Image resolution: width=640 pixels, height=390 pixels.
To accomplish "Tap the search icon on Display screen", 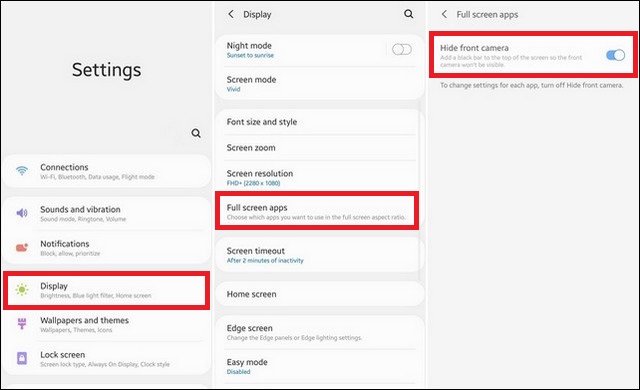I will (x=409, y=14).
